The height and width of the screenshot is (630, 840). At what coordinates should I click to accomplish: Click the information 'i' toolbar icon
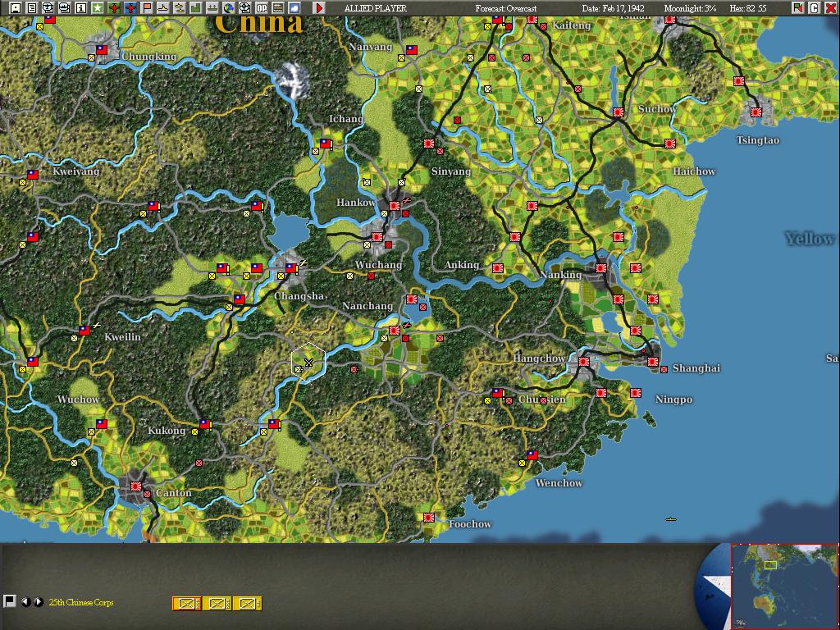click(x=81, y=7)
